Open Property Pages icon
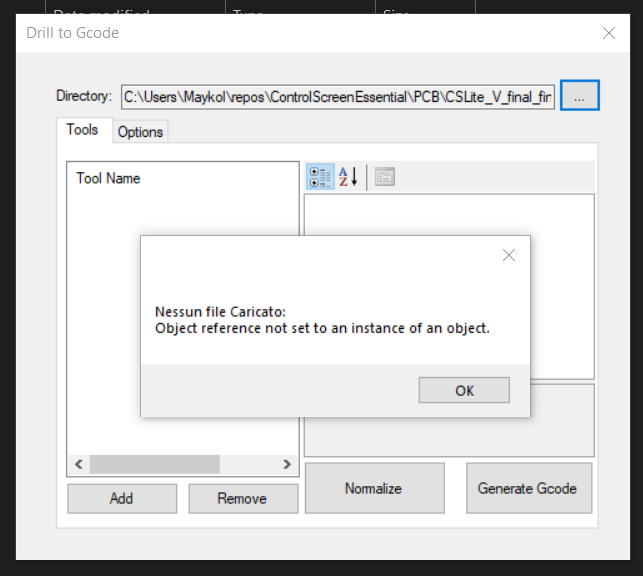The height and width of the screenshot is (576, 643). [x=385, y=177]
